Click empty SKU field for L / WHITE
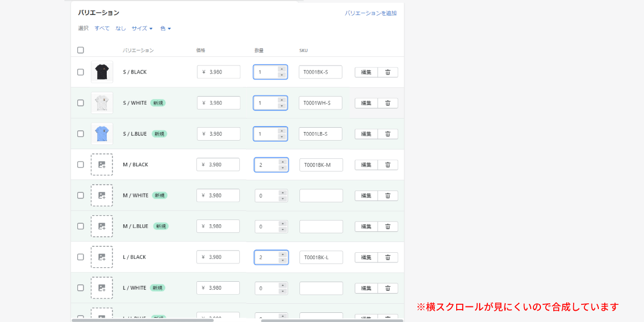The image size is (644, 322). click(321, 288)
